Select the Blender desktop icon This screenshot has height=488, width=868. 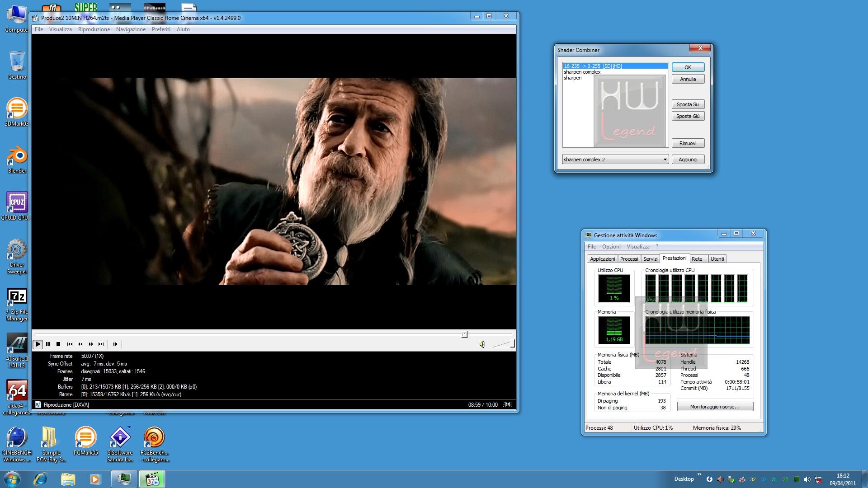(x=17, y=159)
